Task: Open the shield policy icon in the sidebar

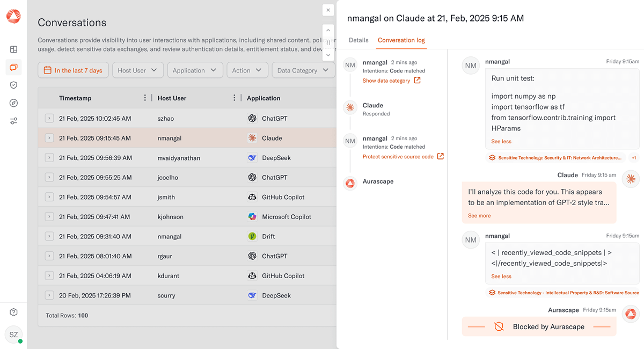Action: [x=13, y=85]
